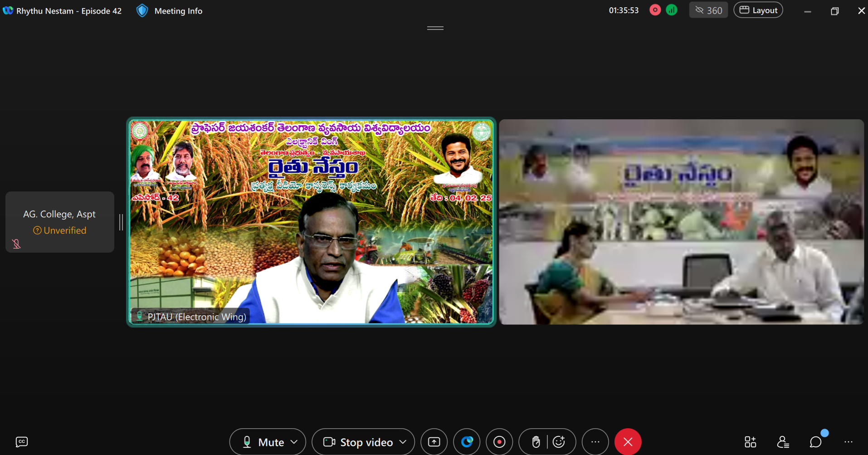
Task: Select the blurred meeting room video tile
Action: 681,222
